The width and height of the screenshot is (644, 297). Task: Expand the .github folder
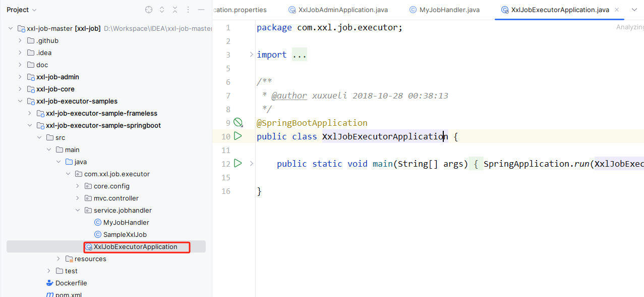[20, 40]
